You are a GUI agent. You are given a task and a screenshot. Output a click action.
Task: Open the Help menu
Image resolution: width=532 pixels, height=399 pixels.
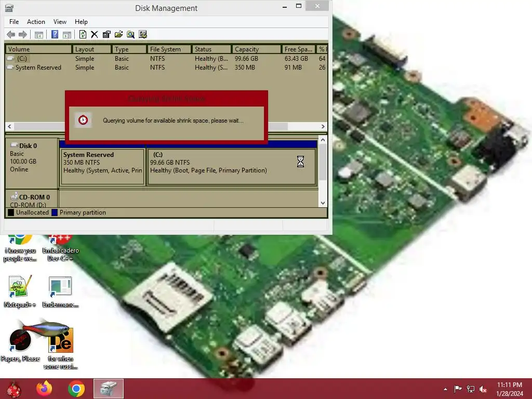pos(81,22)
